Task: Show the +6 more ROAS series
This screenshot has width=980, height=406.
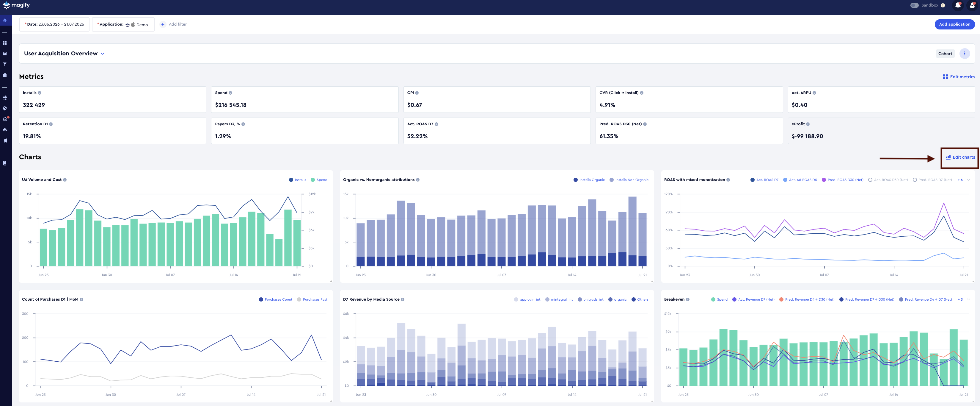Action: pyautogui.click(x=960, y=180)
